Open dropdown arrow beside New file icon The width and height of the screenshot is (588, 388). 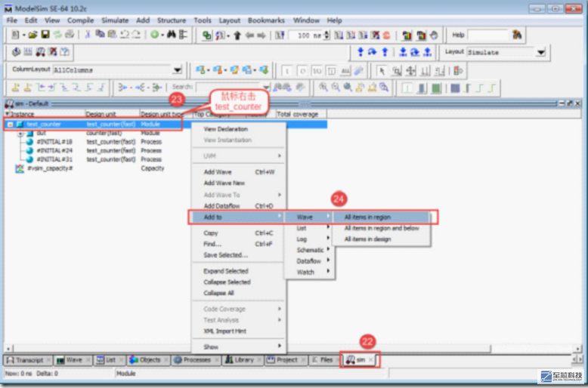click(23, 35)
